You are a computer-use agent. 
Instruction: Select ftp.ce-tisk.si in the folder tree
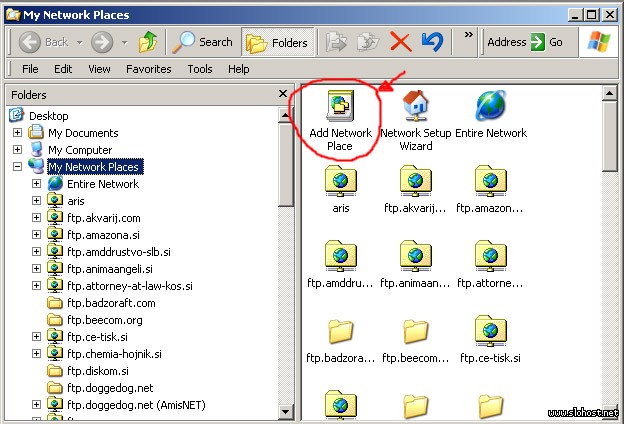98,337
